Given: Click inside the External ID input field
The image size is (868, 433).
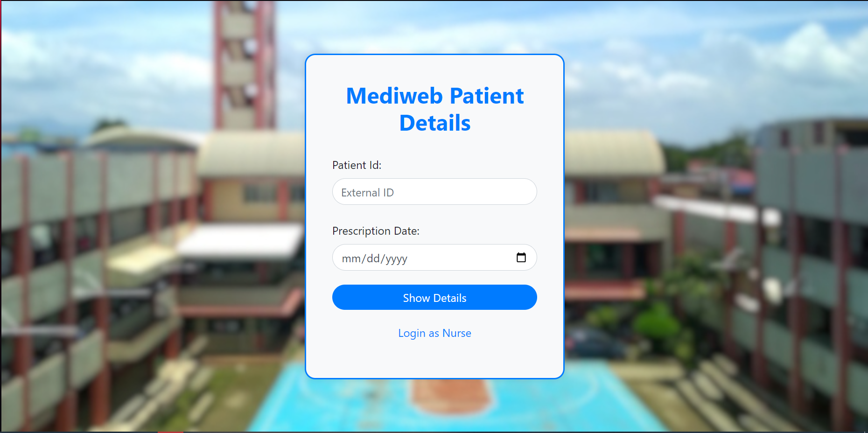Looking at the screenshot, I should (x=434, y=192).
